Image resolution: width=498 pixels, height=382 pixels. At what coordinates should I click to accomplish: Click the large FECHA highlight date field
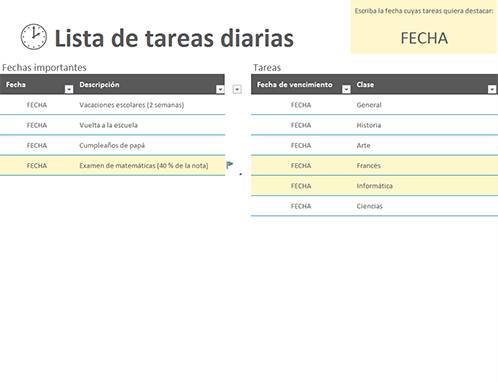click(424, 38)
